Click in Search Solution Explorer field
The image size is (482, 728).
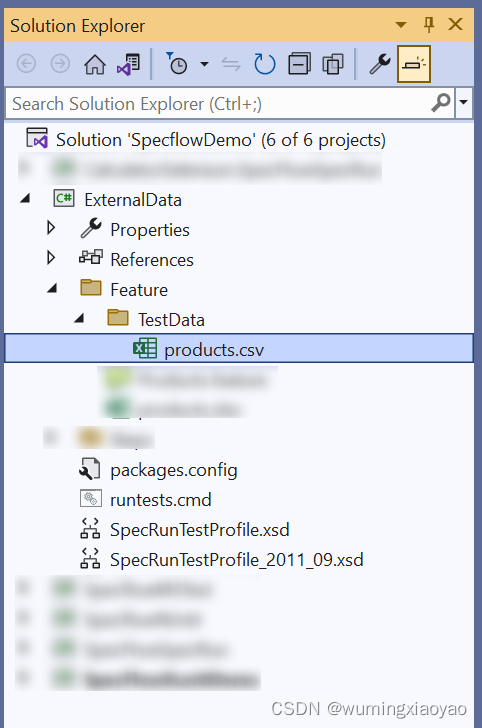point(218,104)
